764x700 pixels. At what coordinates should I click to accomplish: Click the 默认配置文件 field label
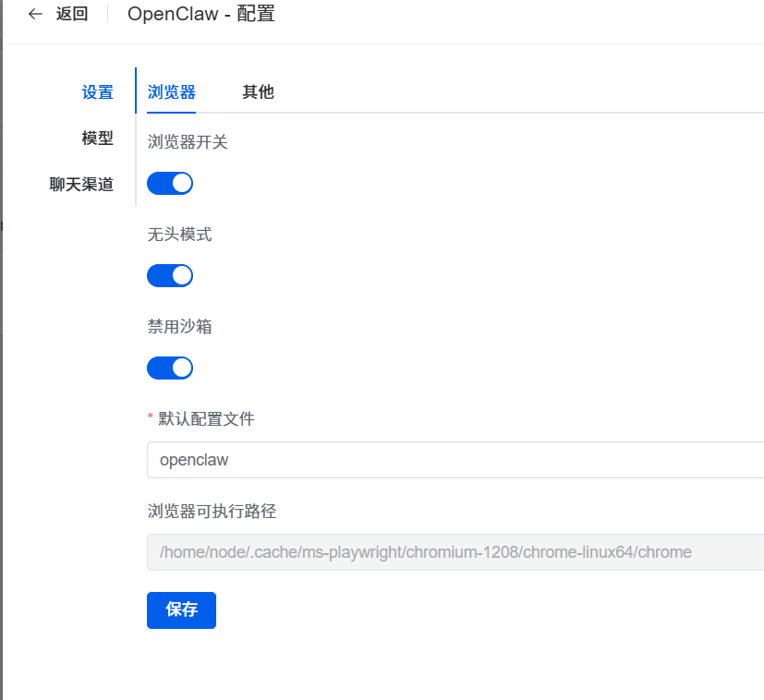click(x=206, y=419)
